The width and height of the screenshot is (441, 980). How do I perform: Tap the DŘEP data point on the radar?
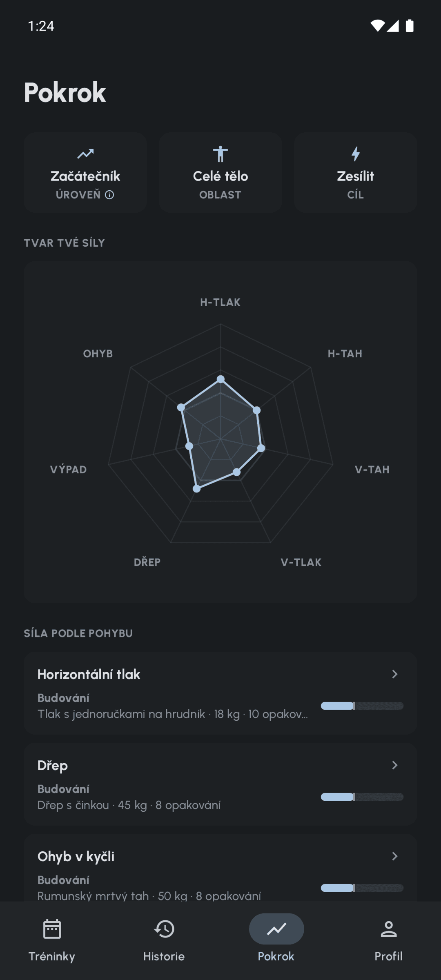pyautogui.click(x=196, y=488)
